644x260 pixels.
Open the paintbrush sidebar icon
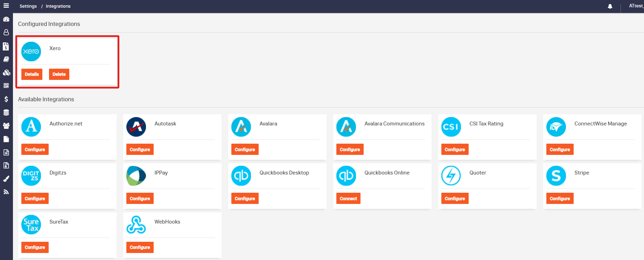point(6,179)
